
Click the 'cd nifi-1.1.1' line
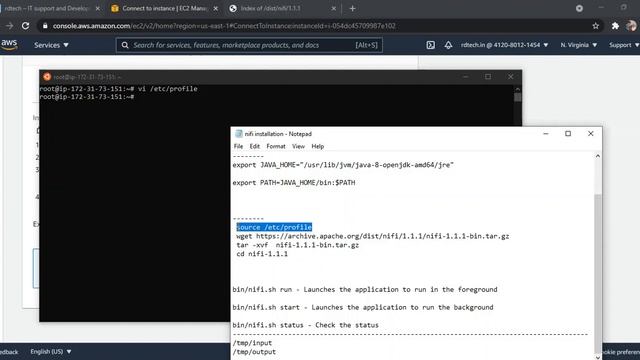(x=262, y=254)
